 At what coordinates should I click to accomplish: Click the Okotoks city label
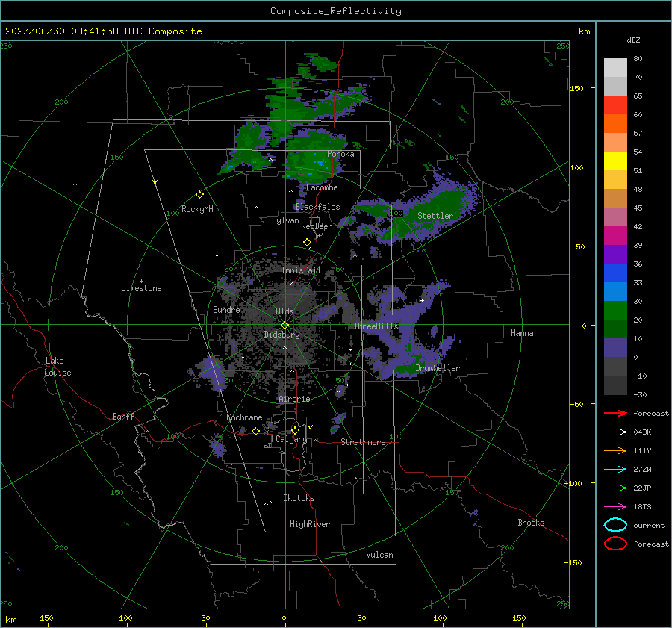pos(299,498)
